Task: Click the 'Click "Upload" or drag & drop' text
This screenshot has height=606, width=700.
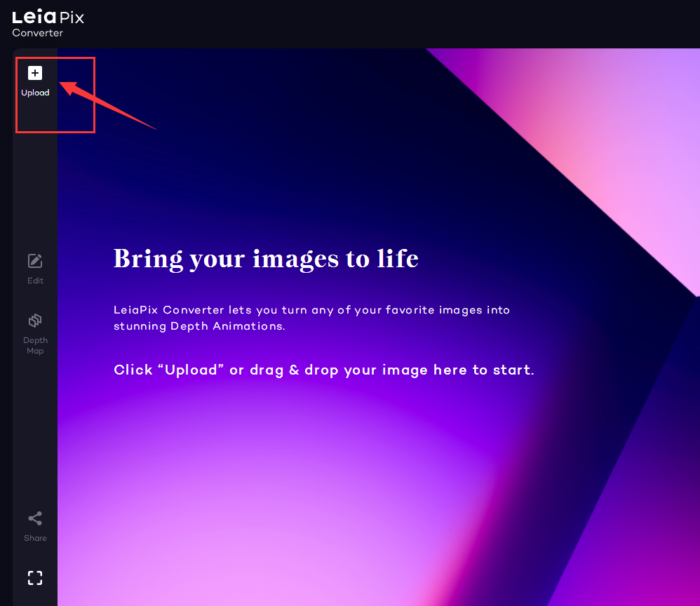Action: coord(323,370)
